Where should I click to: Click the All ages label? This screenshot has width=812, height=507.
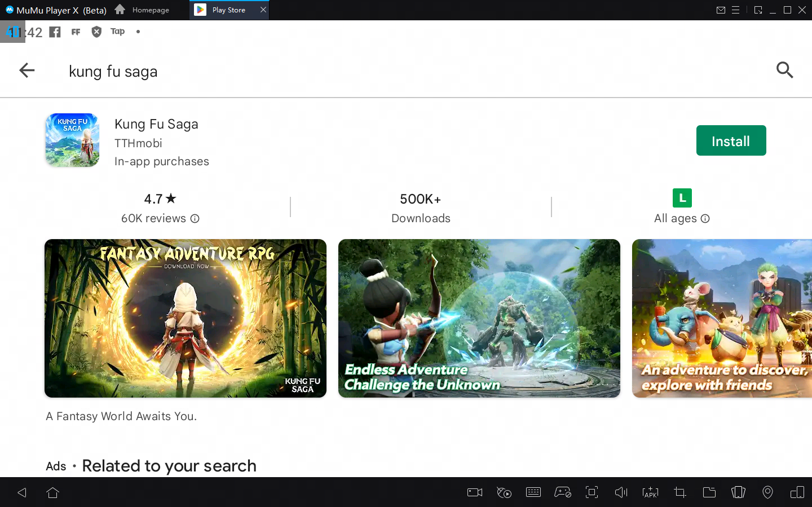[x=676, y=219]
